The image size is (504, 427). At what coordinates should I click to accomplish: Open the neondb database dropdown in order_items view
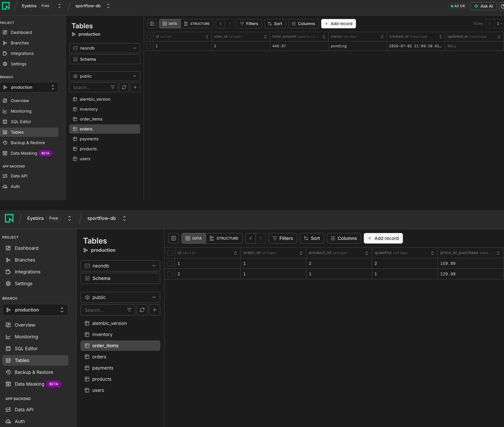[x=120, y=266]
